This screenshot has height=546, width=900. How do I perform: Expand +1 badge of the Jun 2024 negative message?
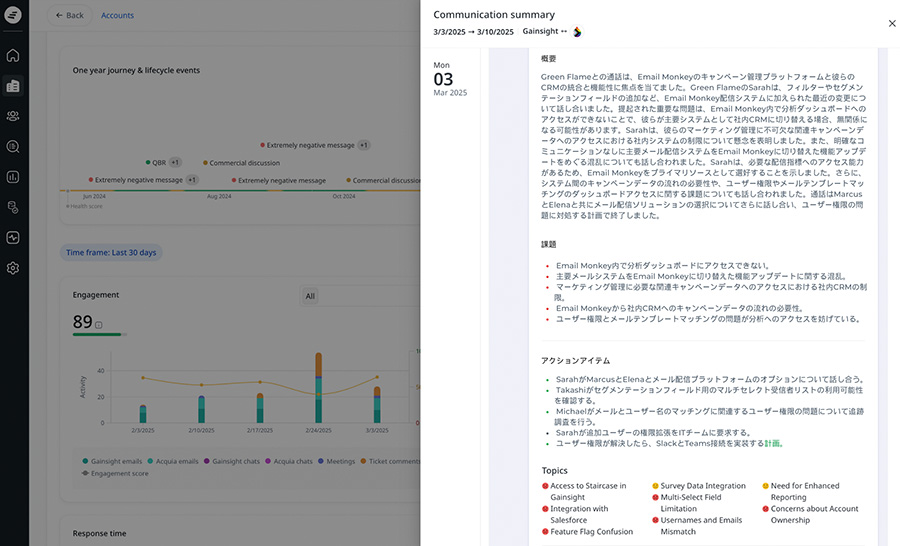click(192, 180)
